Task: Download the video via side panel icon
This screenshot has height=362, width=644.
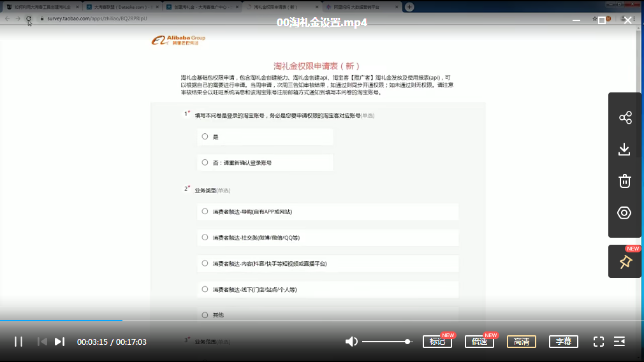Action: coord(624,149)
